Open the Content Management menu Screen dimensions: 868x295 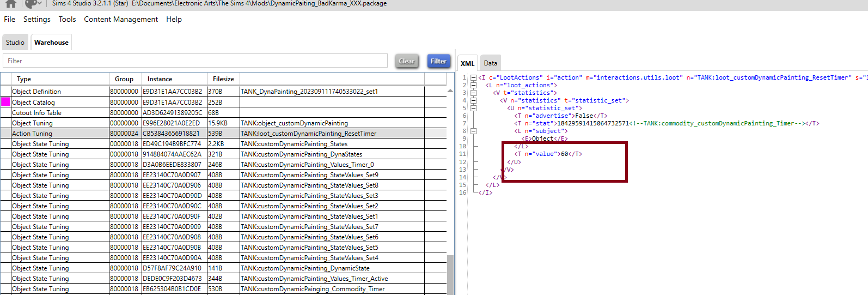(121, 19)
